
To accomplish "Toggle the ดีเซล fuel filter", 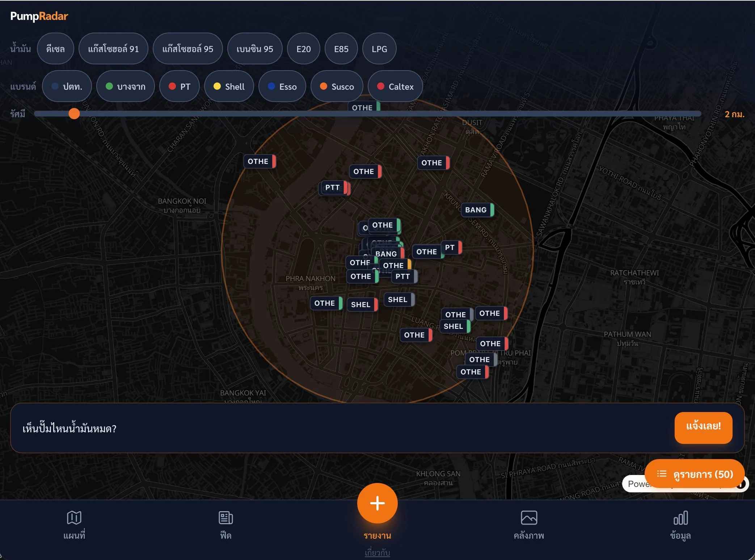I will coord(55,49).
